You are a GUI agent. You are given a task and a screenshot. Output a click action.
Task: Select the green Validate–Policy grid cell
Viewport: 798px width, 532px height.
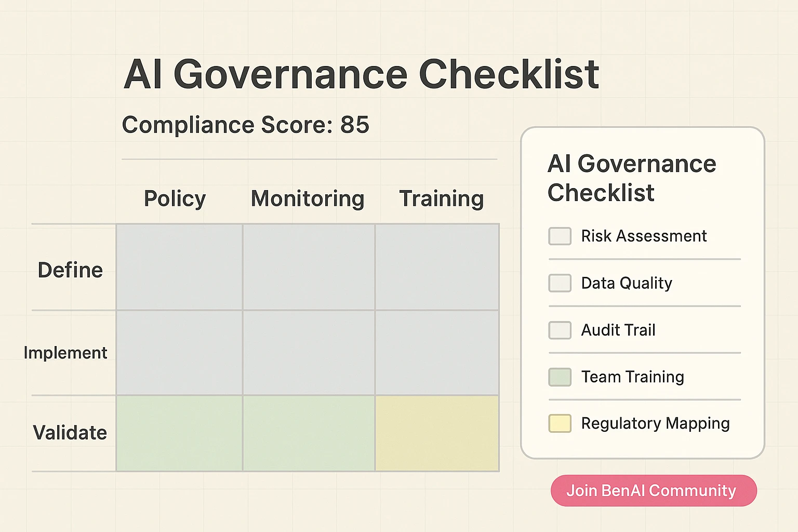click(x=179, y=433)
